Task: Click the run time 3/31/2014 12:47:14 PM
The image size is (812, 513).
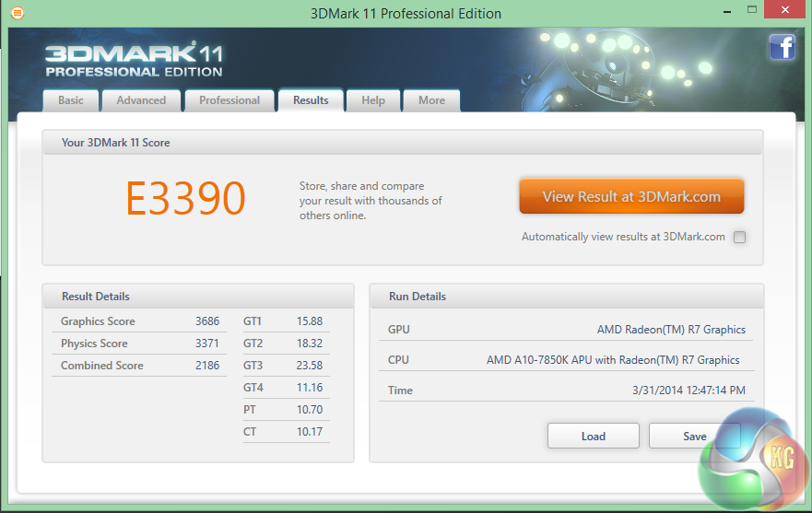Action: tap(688, 391)
